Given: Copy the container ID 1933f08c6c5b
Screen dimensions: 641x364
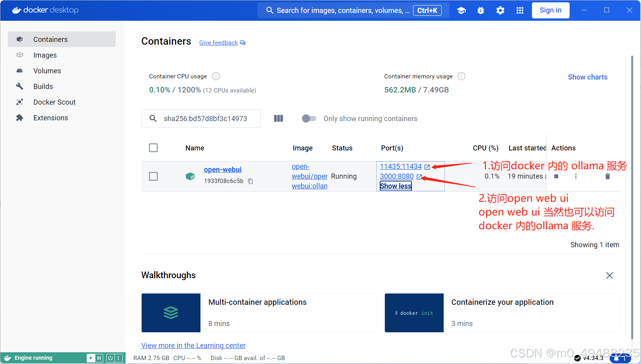Looking at the screenshot, I should pos(251,181).
